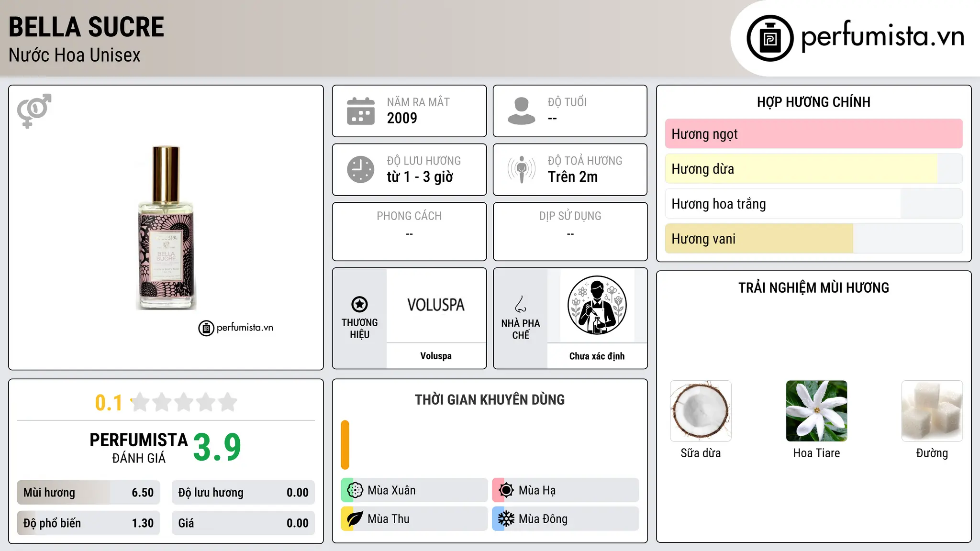
Task: Click the DỊP SỬ DỤNG card heading
Action: 570,216
